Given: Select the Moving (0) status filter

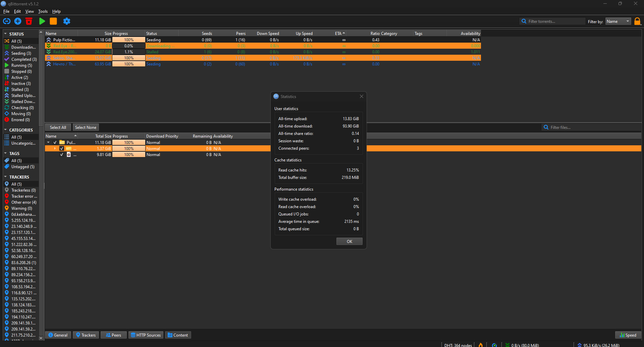Looking at the screenshot, I should click(x=21, y=114).
